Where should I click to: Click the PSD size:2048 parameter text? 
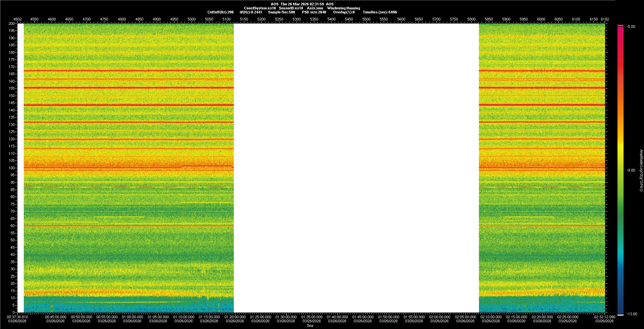[x=314, y=12]
